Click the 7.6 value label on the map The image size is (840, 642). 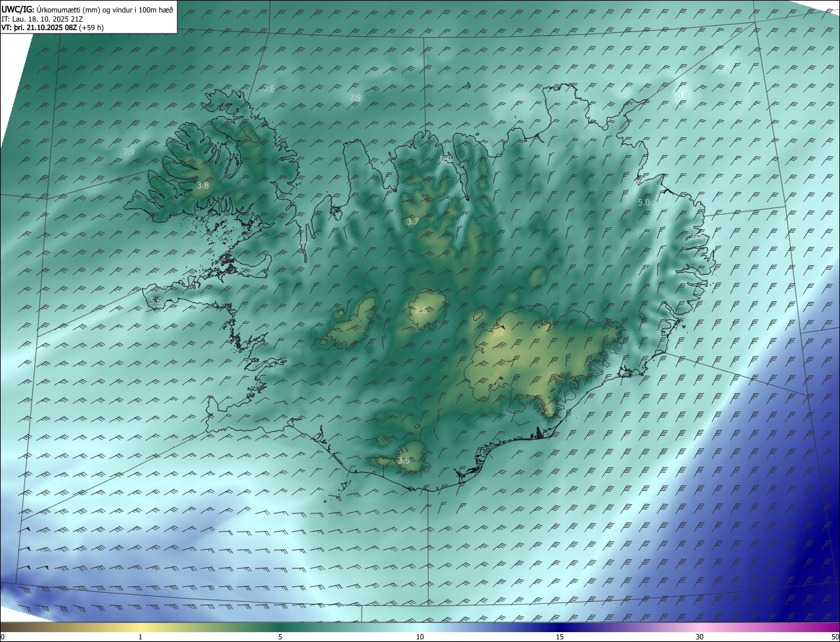click(269, 89)
